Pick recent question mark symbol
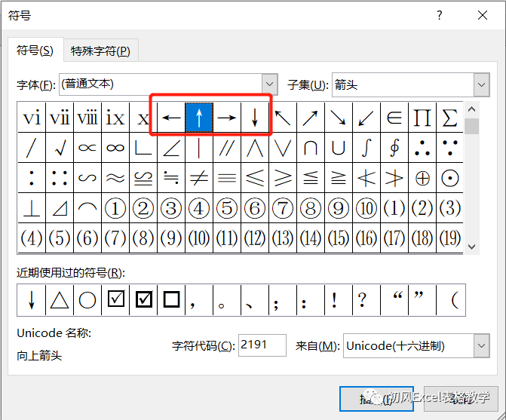The image size is (506, 420). click(366, 300)
